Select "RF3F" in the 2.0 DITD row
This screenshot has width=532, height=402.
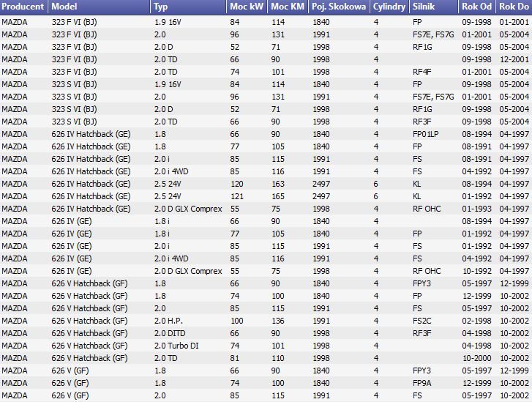click(422, 333)
